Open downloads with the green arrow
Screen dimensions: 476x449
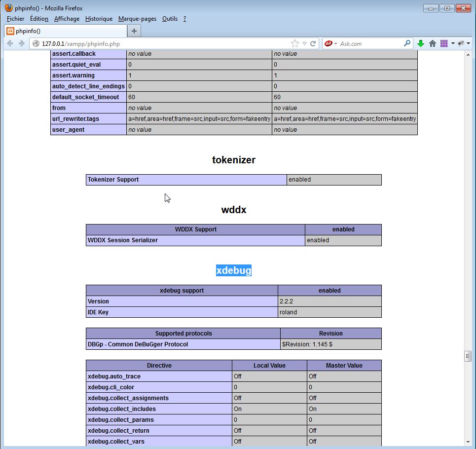[420, 43]
